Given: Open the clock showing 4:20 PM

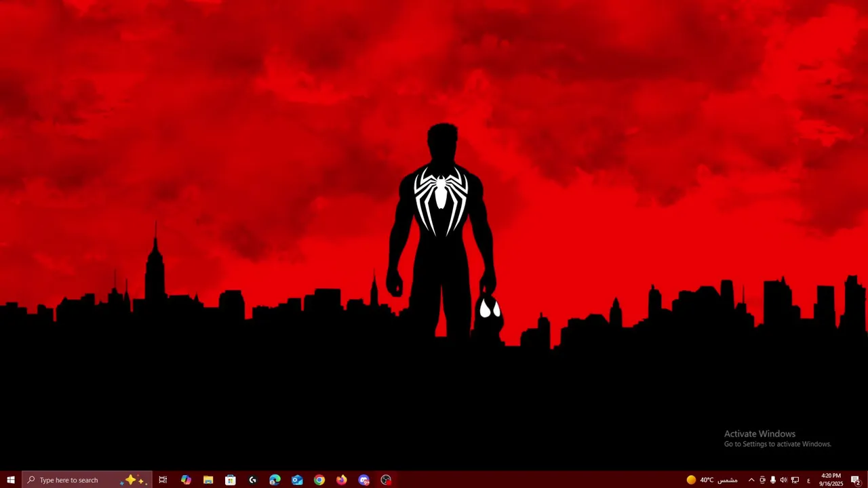Looking at the screenshot, I should click(831, 480).
